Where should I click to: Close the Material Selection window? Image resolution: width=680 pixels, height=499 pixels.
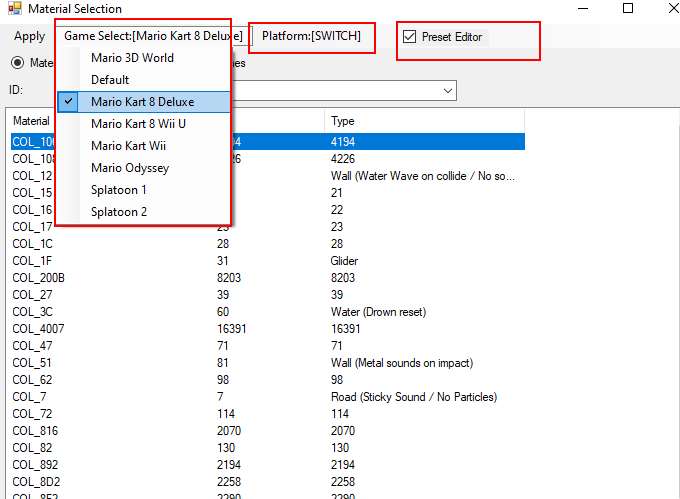point(673,8)
